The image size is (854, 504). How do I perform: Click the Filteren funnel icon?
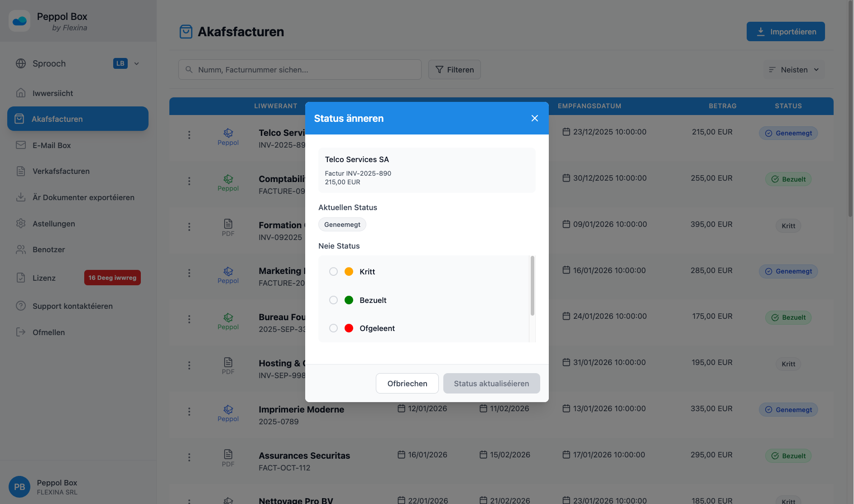(439, 69)
